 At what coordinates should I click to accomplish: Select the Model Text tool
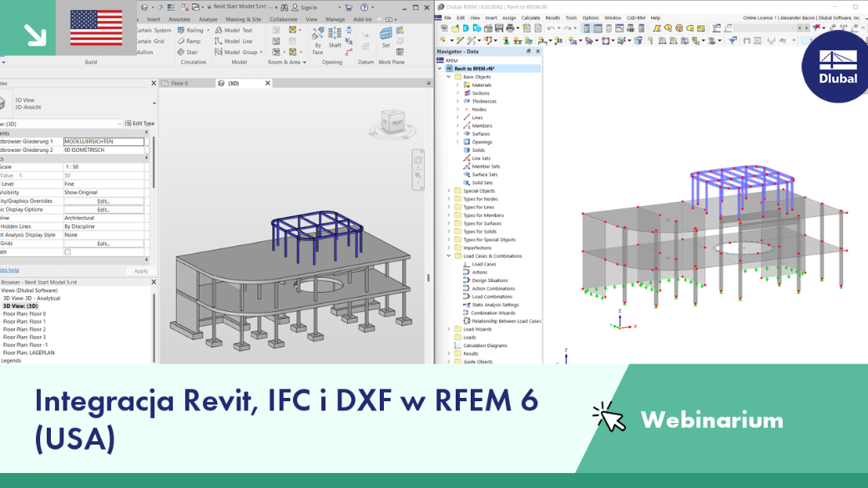coord(234,30)
